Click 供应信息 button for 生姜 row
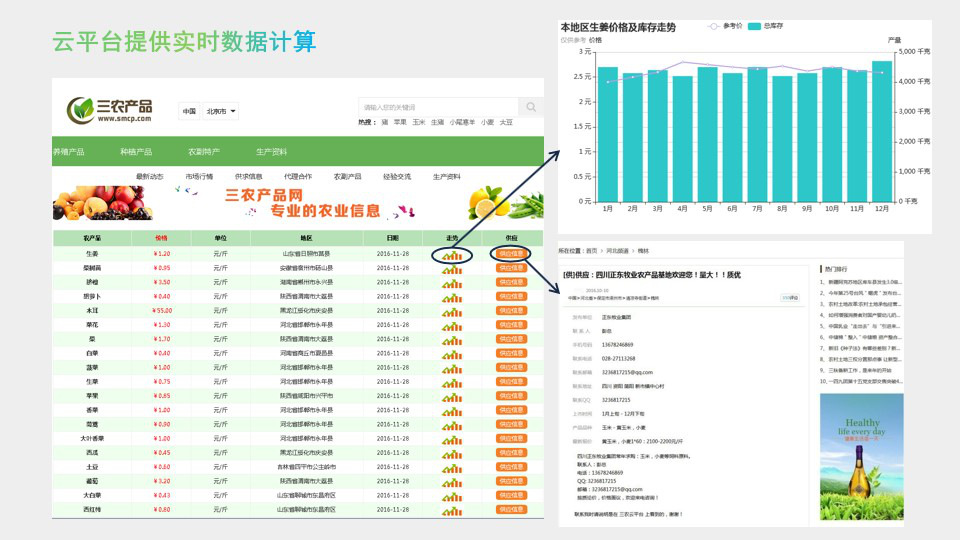960x540 pixels. [511, 254]
